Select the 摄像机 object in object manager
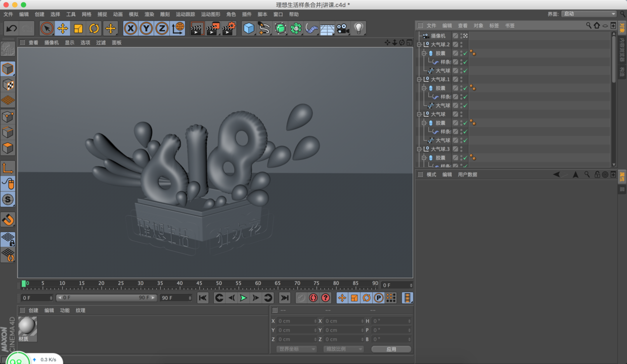627x364 pixels. click(x=438, y=36)
